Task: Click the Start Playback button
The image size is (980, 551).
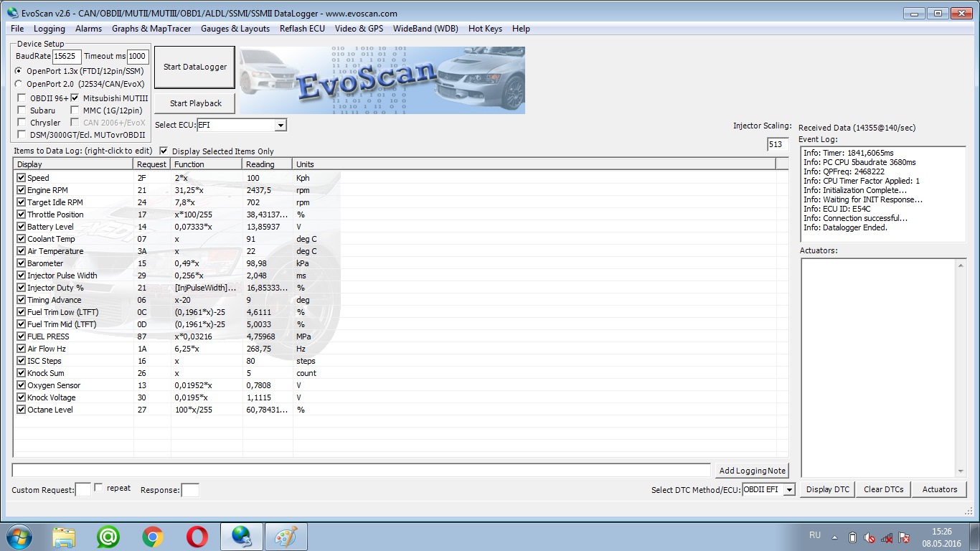Action: point(196,103)
